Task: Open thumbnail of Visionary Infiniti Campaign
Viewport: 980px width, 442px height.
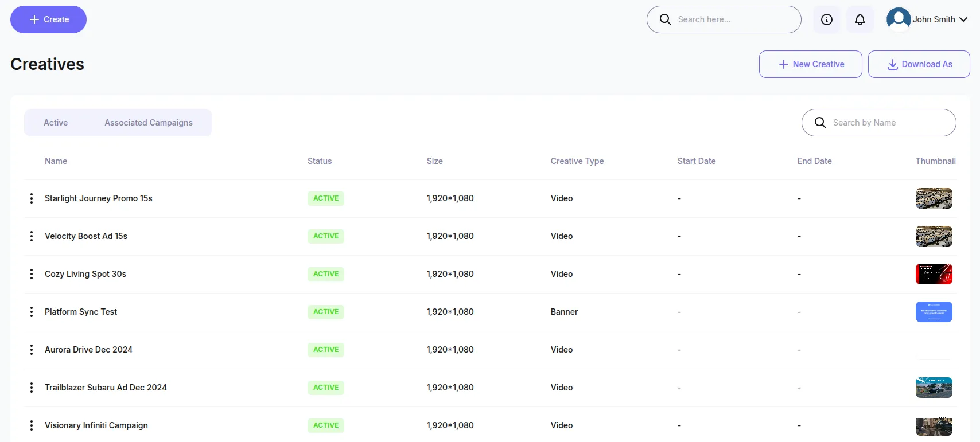Action: coord(934,426)
